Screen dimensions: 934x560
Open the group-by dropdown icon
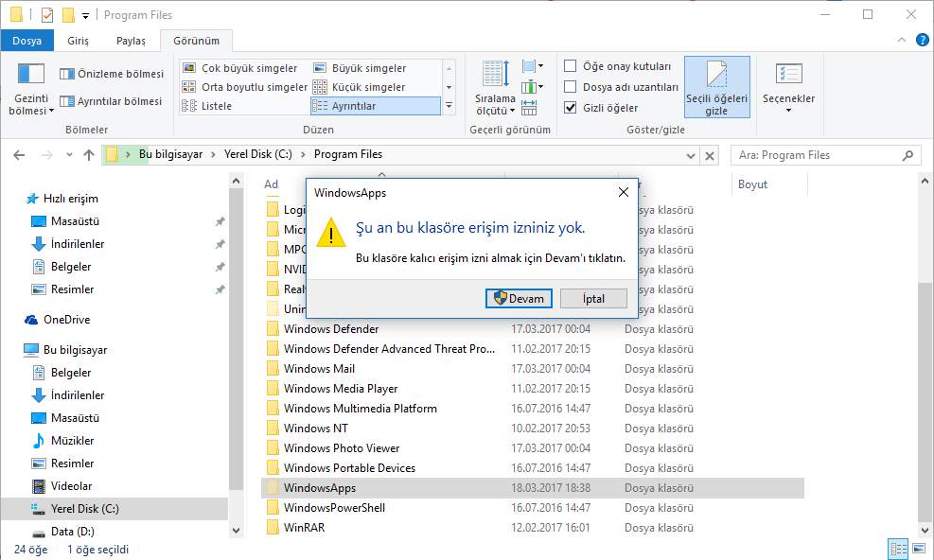(x=533, y=66)
